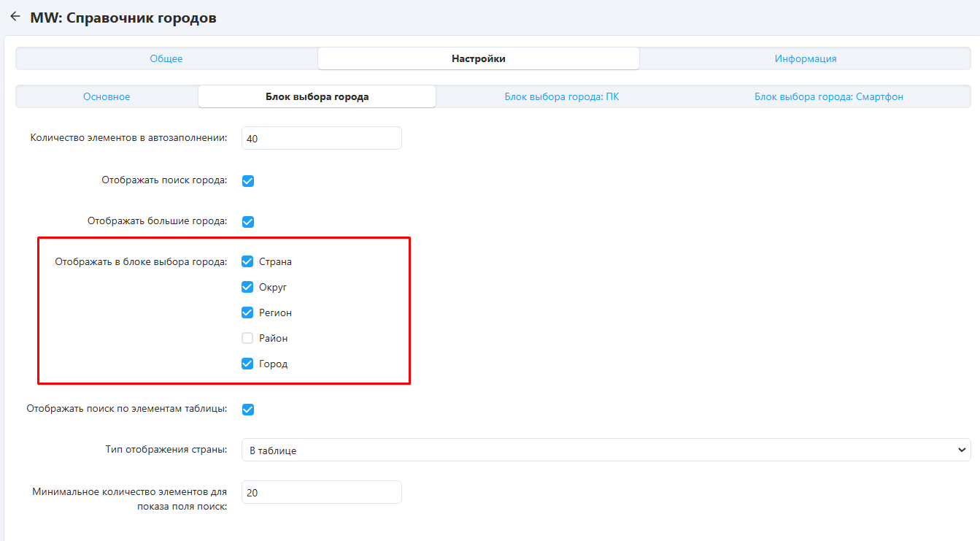Viewport: 980px width, 541px height.
Task: Uncheck the Страна checkbox
Action: (x=247, y=261)
